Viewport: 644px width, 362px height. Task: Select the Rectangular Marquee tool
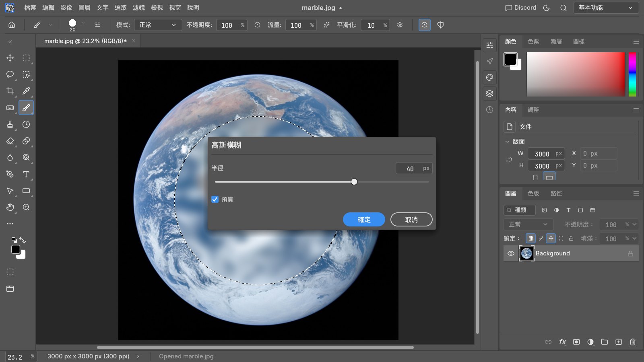tap(26, 58)
